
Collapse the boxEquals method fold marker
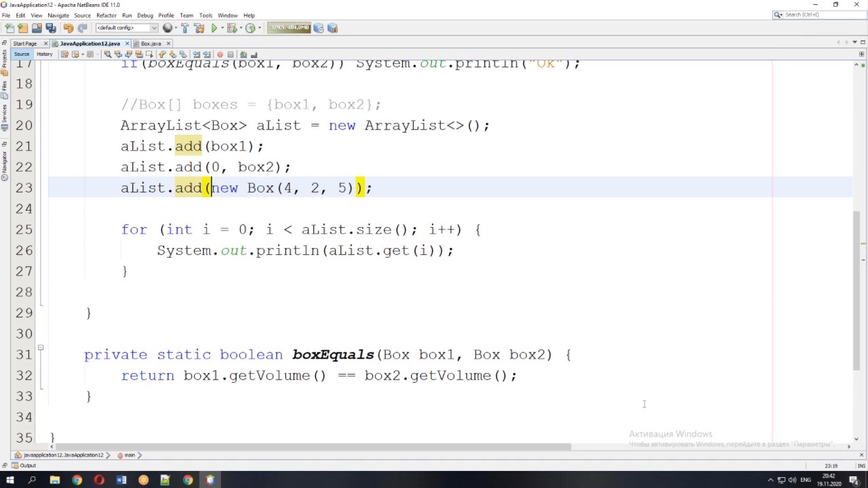tap(41, 348)
